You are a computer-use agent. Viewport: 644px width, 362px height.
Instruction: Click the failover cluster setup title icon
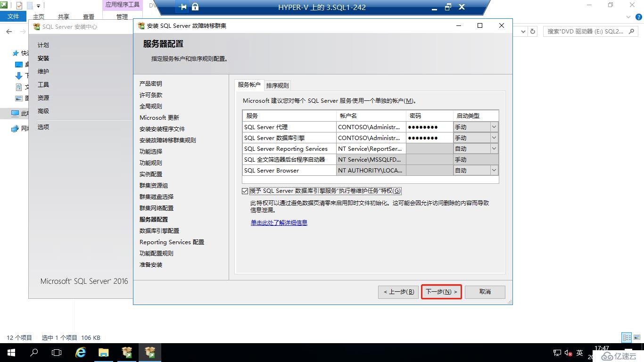tap(141, 25)
